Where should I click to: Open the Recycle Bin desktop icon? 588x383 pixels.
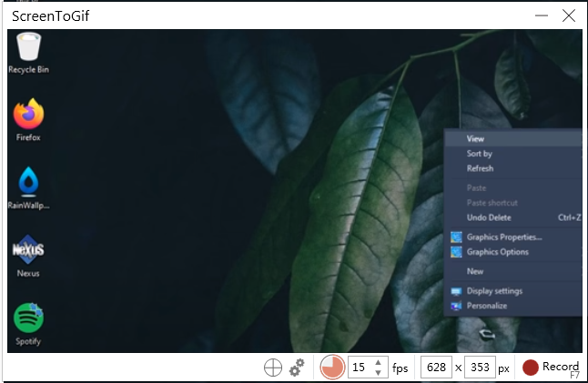(28, 53)
